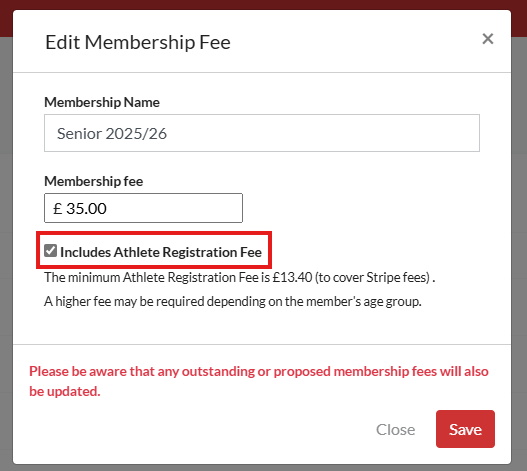Focus the Membership Name input field
This screenshot has width=527, height=471.
pos(262,133)
